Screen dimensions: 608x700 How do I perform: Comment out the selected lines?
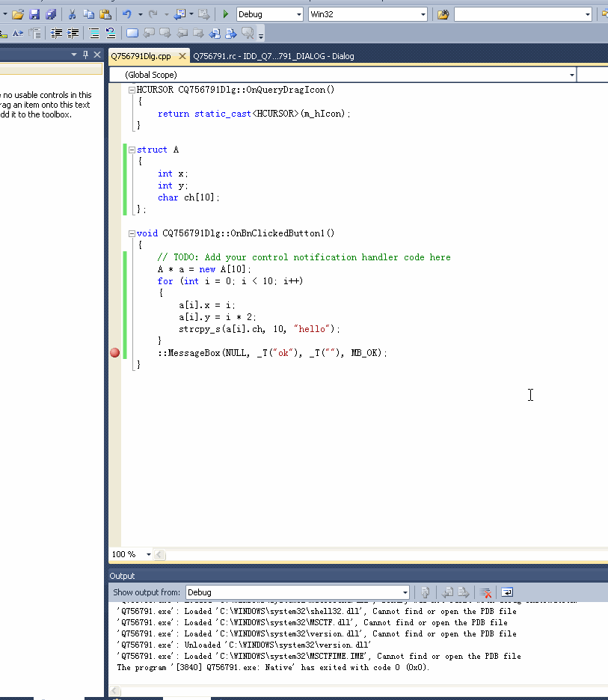click(x=93, y=33)
